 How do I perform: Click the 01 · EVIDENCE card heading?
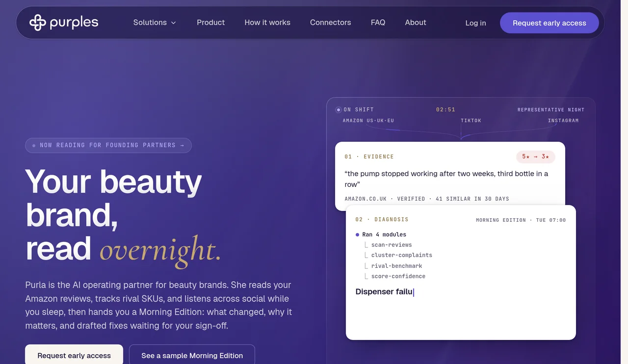click(369, 157)
